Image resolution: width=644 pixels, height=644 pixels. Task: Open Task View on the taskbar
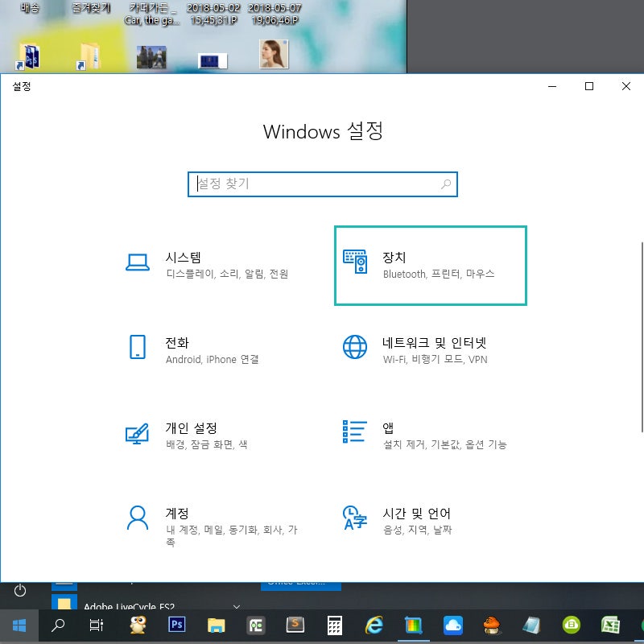pos(97,625)
